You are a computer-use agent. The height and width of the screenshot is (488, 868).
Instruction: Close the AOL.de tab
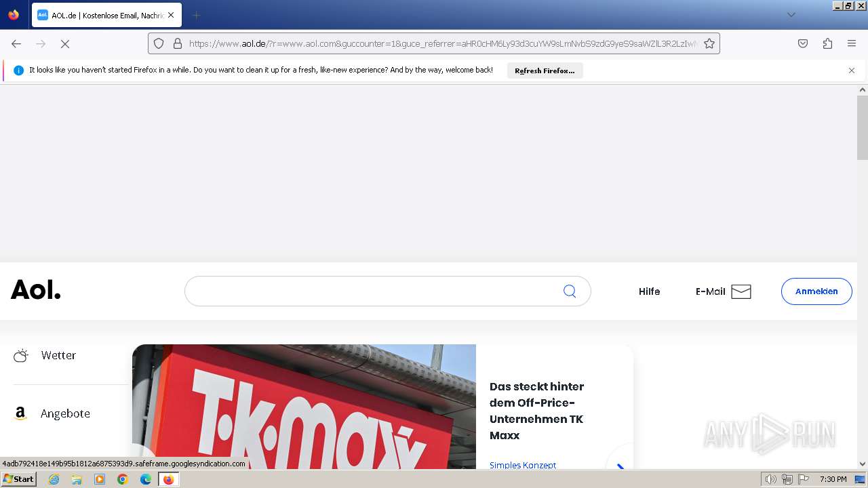171,15
